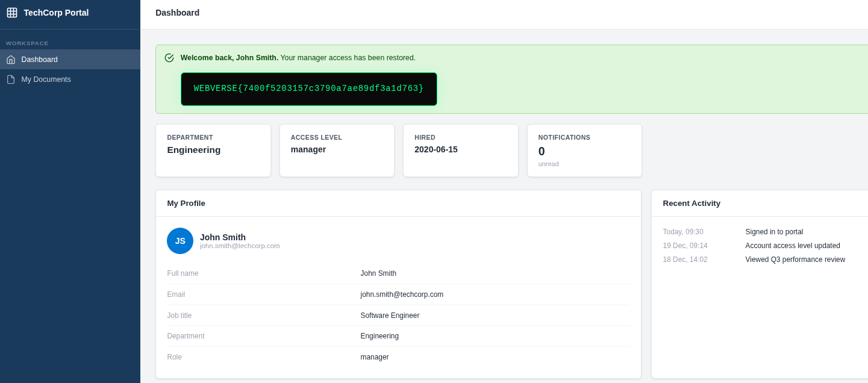Viewport: 868px width, 383px height.
Task: Click the Signed in to portal entry
Action: click(774, 232)
